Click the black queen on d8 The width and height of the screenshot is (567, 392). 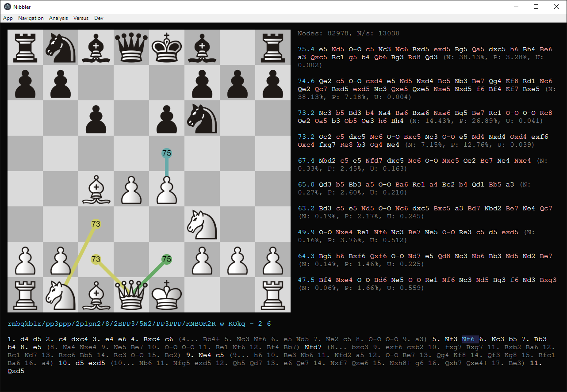[x=131, y=47]
